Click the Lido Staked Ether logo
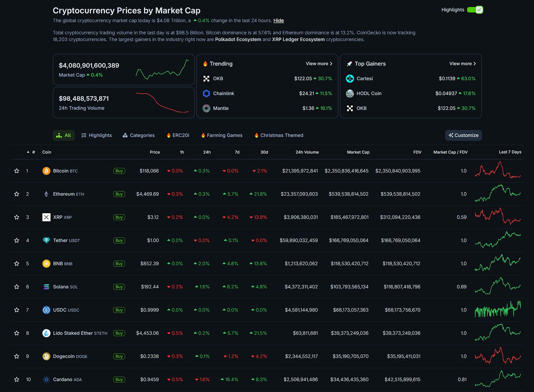This screenshot has width=534, height=392. coord(46,333)
